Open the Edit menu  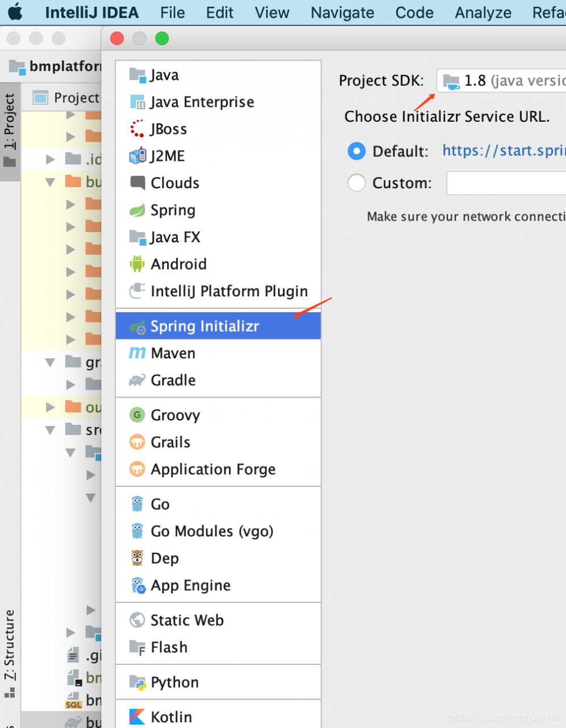219,13
